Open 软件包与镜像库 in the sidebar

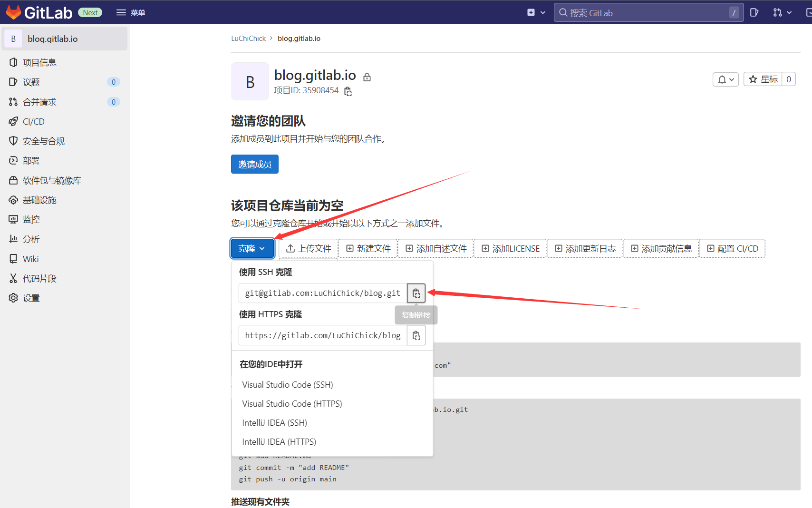[65, 180]
